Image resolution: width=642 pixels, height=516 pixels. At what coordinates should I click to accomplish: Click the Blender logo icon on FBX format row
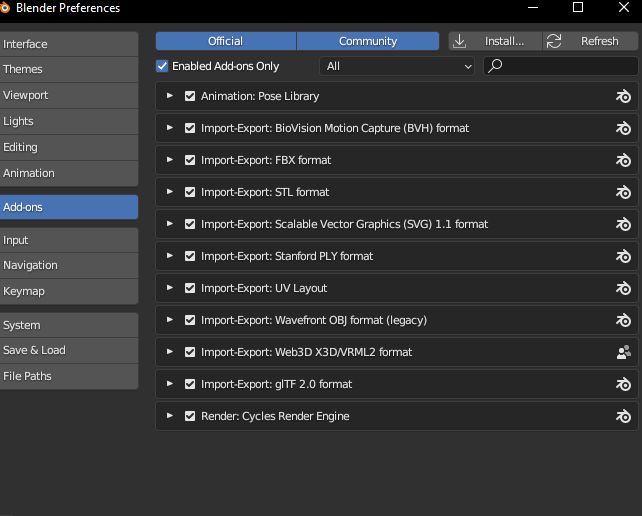(x=623, y=160)
